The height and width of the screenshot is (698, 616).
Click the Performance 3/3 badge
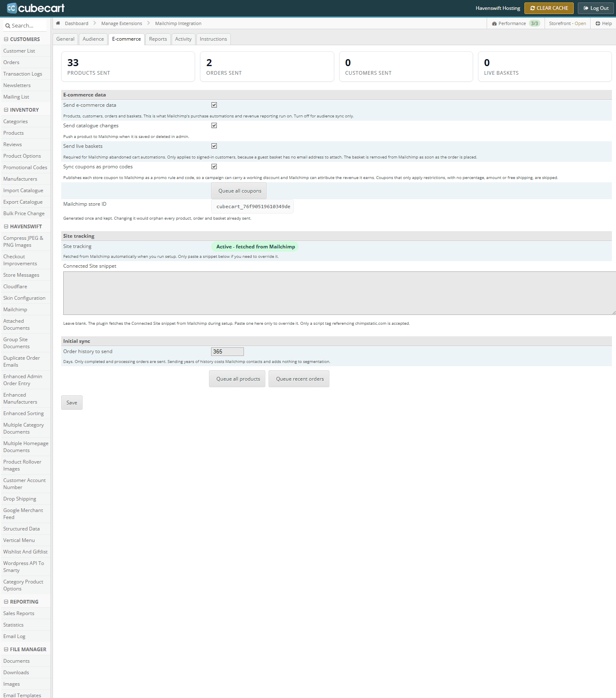pyautogui.click(x=534, y=23)
